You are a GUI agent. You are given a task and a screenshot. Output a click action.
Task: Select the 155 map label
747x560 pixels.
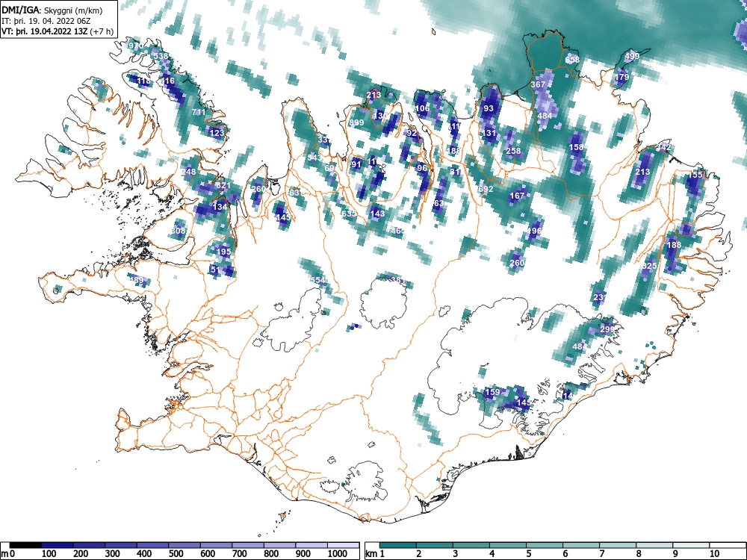(x=695, y=175)
